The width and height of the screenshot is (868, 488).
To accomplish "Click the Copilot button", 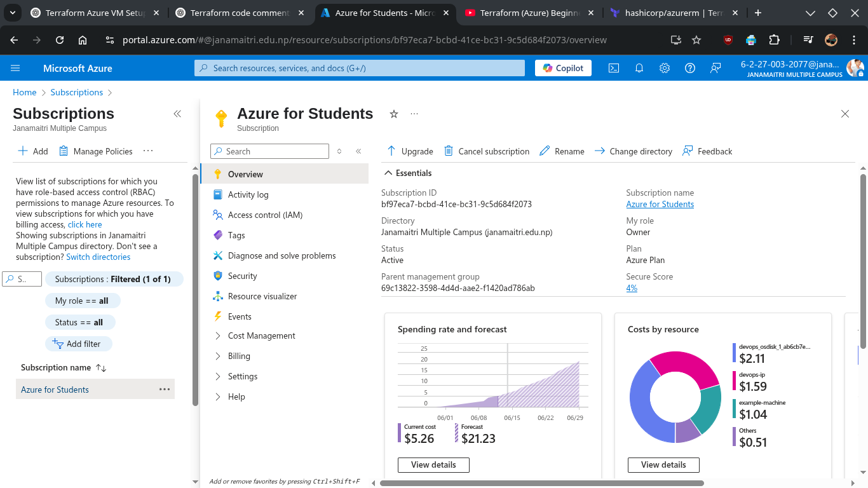I will 563,68.
